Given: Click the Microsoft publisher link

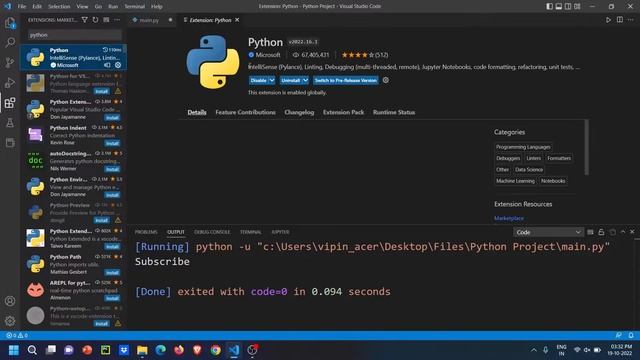Looking at the screenshot, I should [x=268, y=55].
